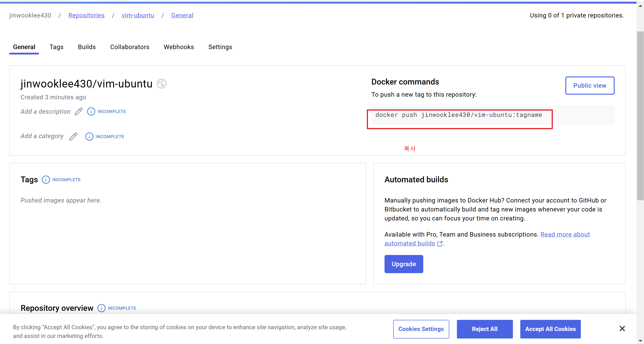This screenshot has height=344, width=644.
Task: Click the vertical scrollbar down arrow
Action: 640,341
